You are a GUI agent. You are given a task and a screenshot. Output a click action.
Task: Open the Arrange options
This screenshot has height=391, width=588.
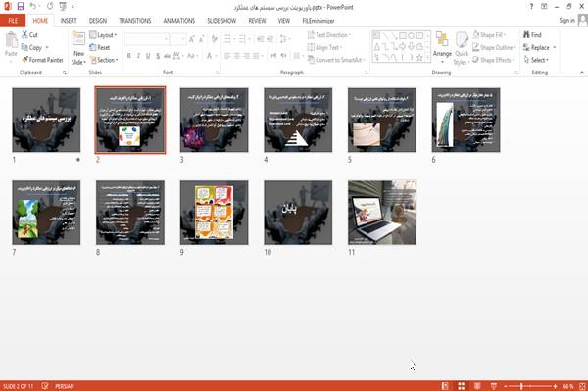click(442, 48)
